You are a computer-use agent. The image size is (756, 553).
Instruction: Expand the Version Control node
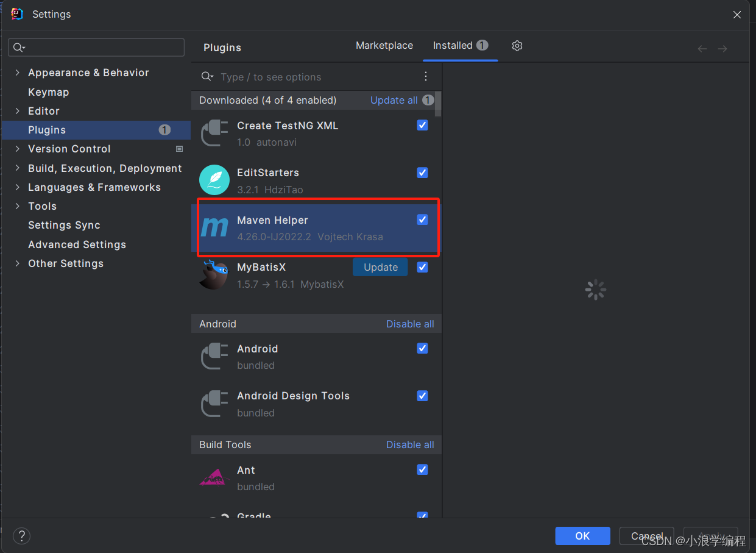coord(17,149)
